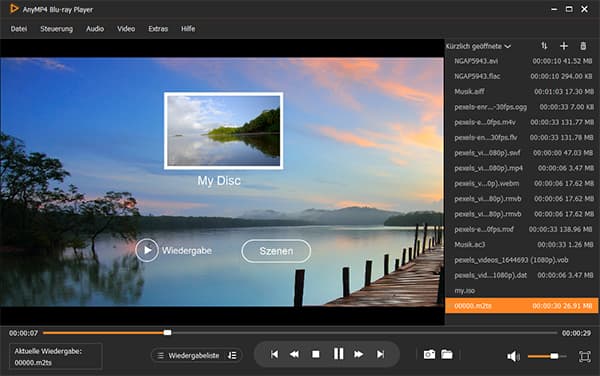Open the Video menu

(x=126, y=29)
